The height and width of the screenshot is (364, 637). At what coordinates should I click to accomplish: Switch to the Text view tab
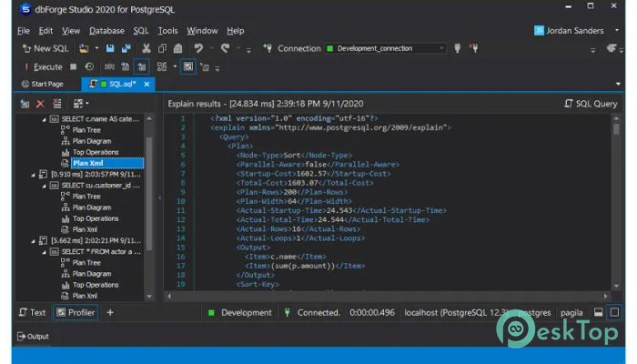point(33,312)
